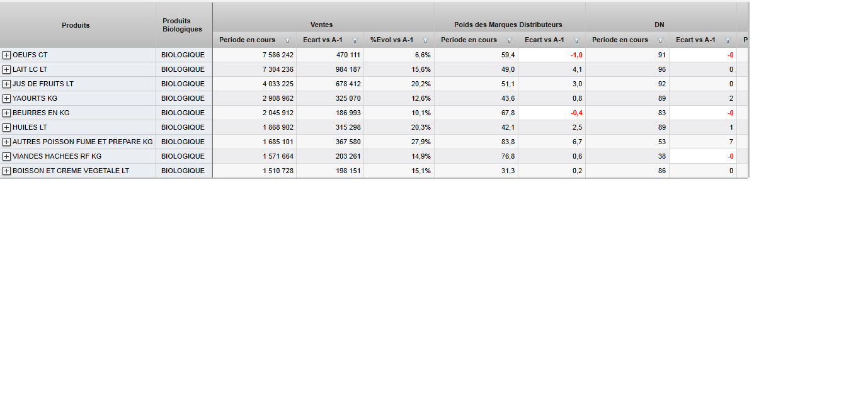This screenshot has height=396, width=868.
Task: Select the BEURRES EN KG product name
Action: coord(41,113)
